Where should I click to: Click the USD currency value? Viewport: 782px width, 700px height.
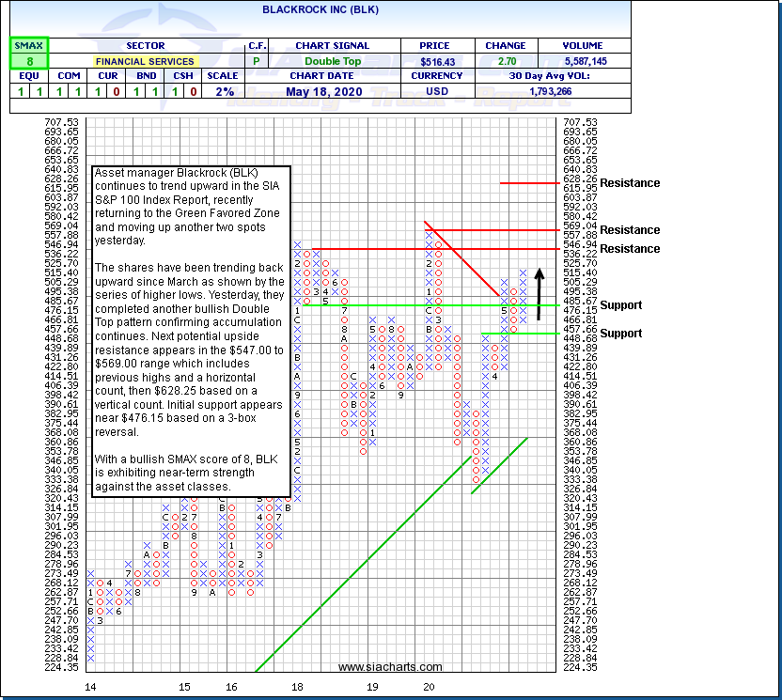click(x=437, y=92)
